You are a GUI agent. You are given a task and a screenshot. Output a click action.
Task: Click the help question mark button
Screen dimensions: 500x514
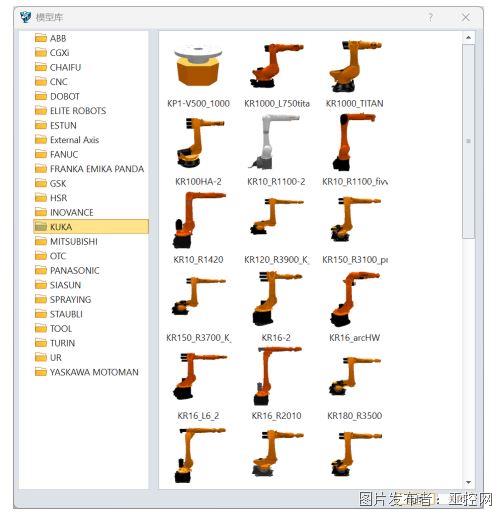pos(430,17)
